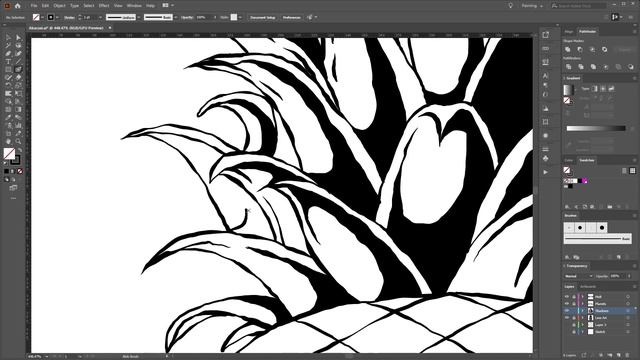Open the Pathfinder panel tab

pyautogui.click(x=587, y=31)
